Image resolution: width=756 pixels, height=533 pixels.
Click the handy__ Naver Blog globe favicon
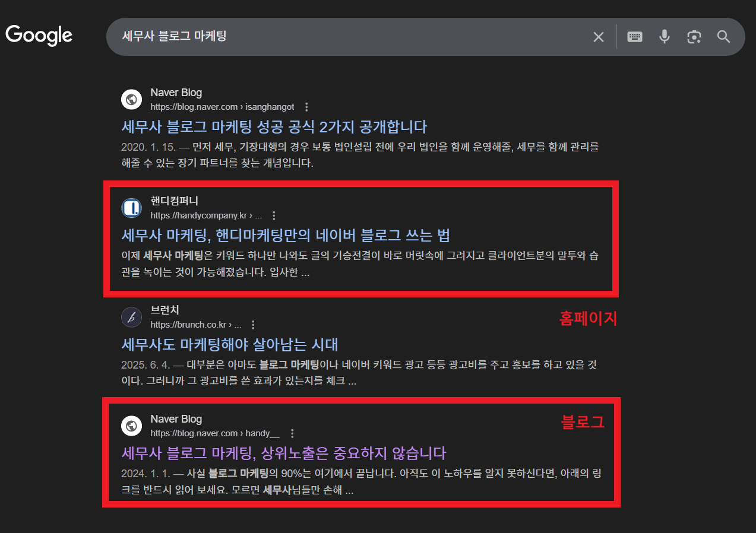coord(131,426)
